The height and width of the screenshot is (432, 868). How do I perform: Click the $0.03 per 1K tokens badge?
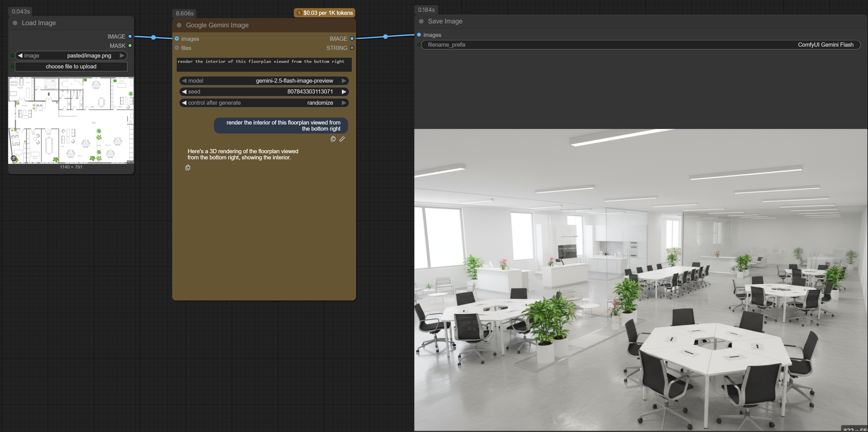[325, 13]
